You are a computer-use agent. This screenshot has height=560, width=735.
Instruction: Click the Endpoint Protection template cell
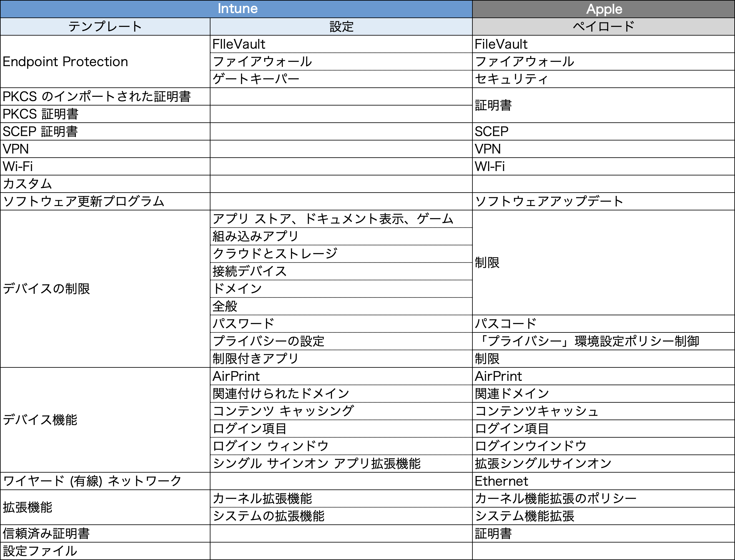tap(65, 62)
